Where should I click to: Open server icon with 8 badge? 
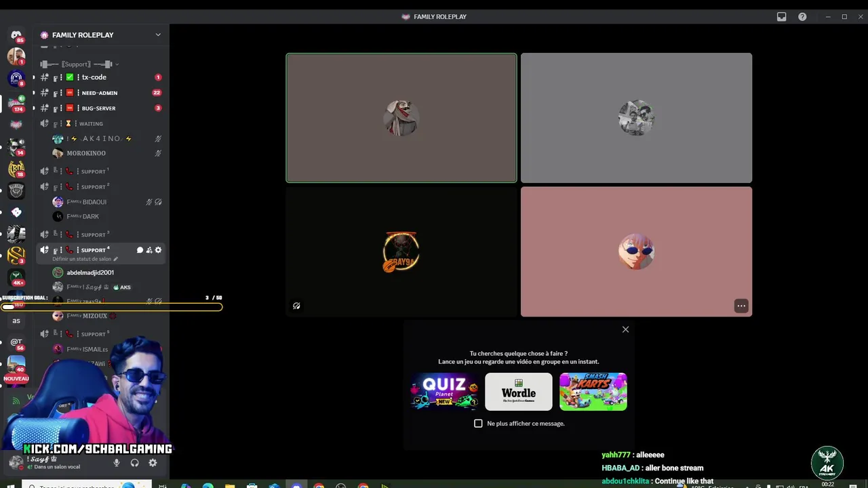[16, 79]
